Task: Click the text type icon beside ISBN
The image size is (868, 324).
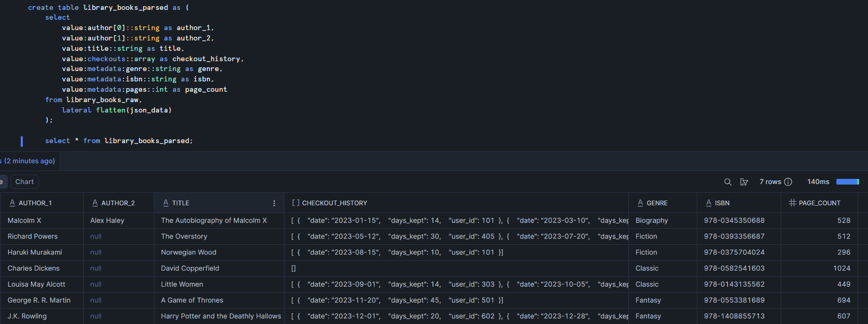Action: tap(708, 203)
